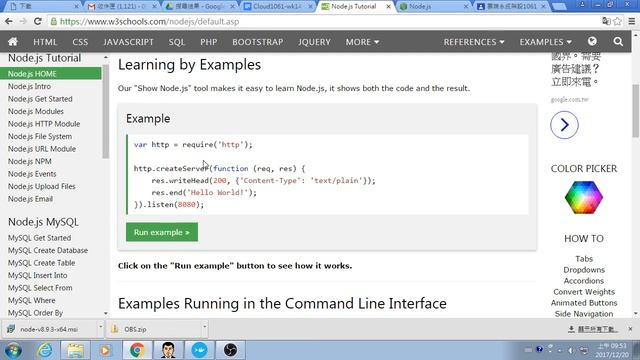This screenshot has width=640, height=360.
Task: Open the BOOTSTRAP menu item
Action: click(258, 42)
